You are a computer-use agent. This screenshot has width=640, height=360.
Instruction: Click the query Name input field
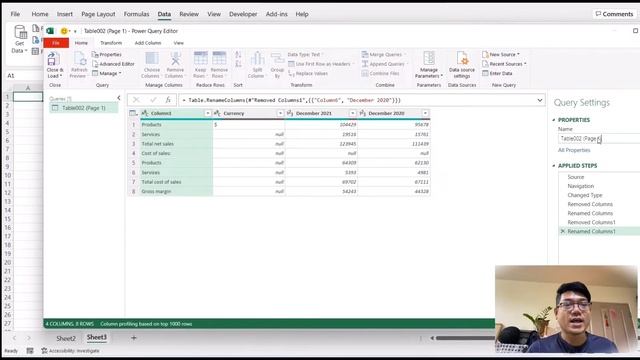pos(599,139)
